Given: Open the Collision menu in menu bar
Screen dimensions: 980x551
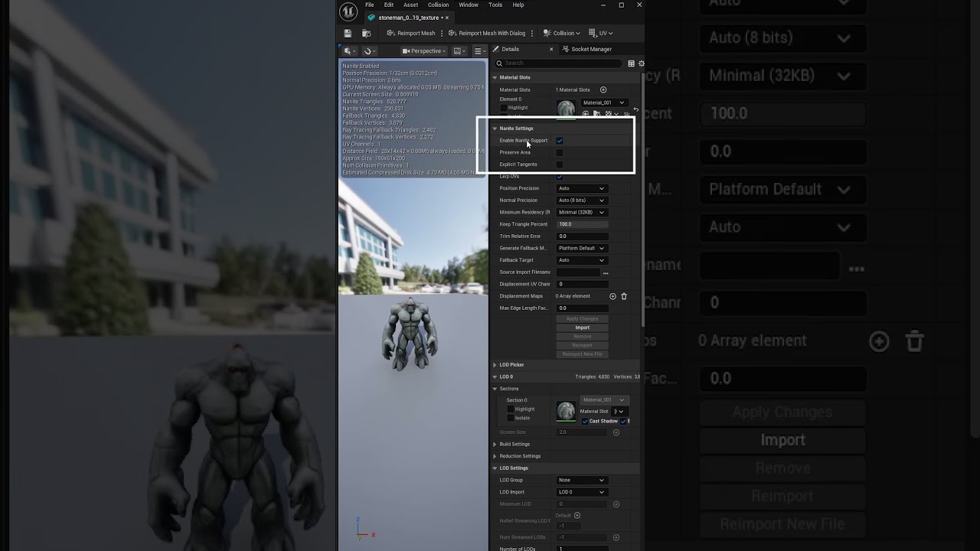Looking at the screenshot, I should (439, 5).
